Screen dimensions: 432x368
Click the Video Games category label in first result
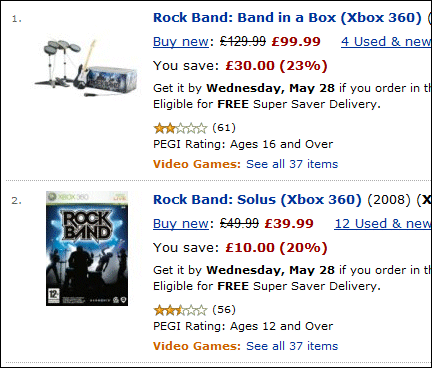[197, 164]
